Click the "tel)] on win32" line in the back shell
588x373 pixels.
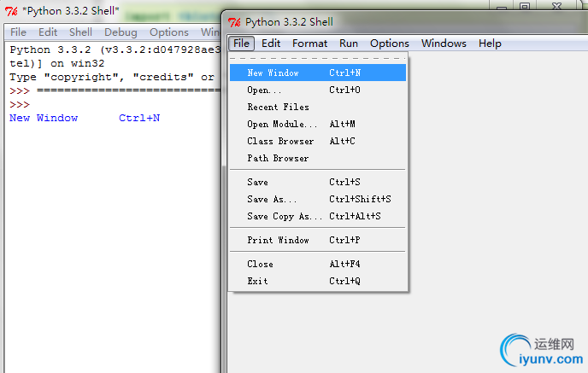tap(56, 63)
